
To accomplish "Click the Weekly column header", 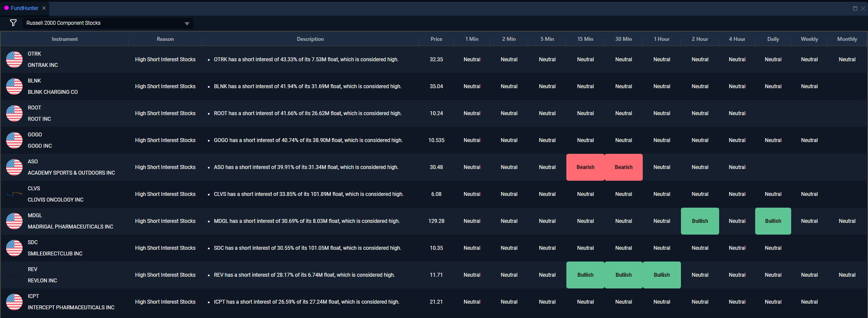I will point(809,39).
